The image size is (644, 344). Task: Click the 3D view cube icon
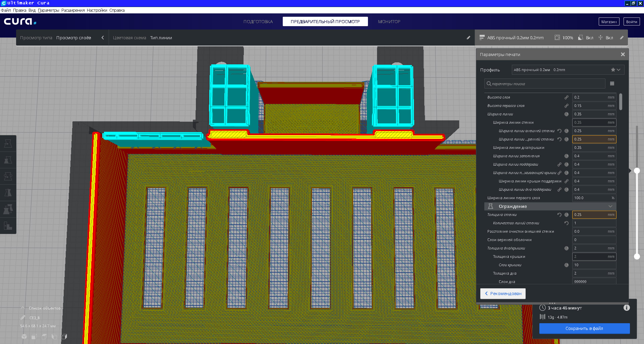(24, 337)
